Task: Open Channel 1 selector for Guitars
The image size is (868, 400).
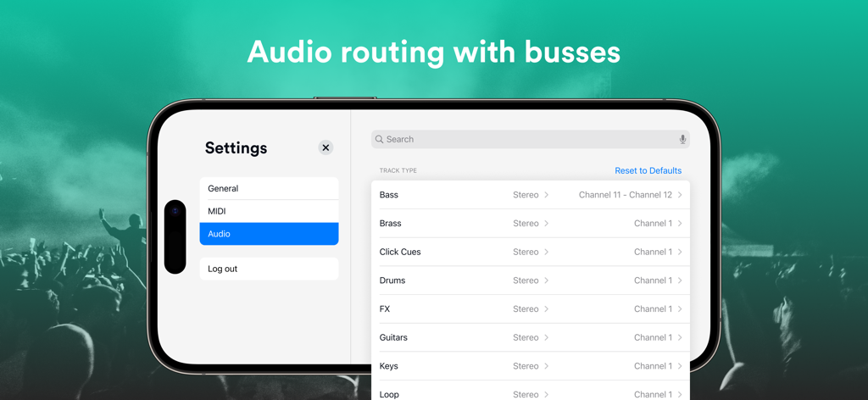Action: (x=658, y=337)
